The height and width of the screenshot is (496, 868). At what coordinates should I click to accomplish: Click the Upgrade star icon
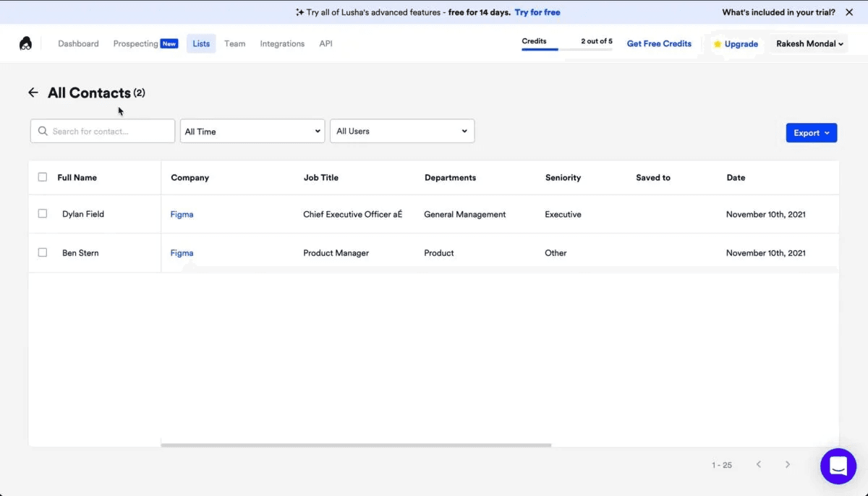tap(718, 44)
